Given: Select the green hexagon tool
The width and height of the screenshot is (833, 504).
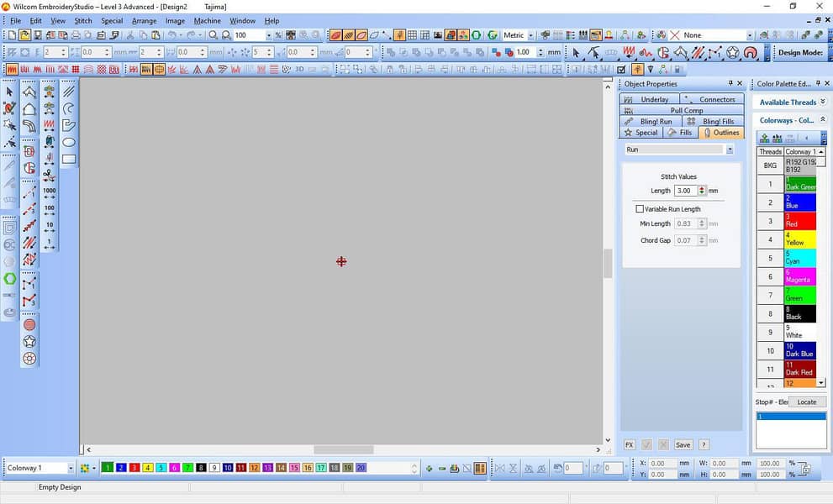Looking at the screenshot, I should 10,279.
